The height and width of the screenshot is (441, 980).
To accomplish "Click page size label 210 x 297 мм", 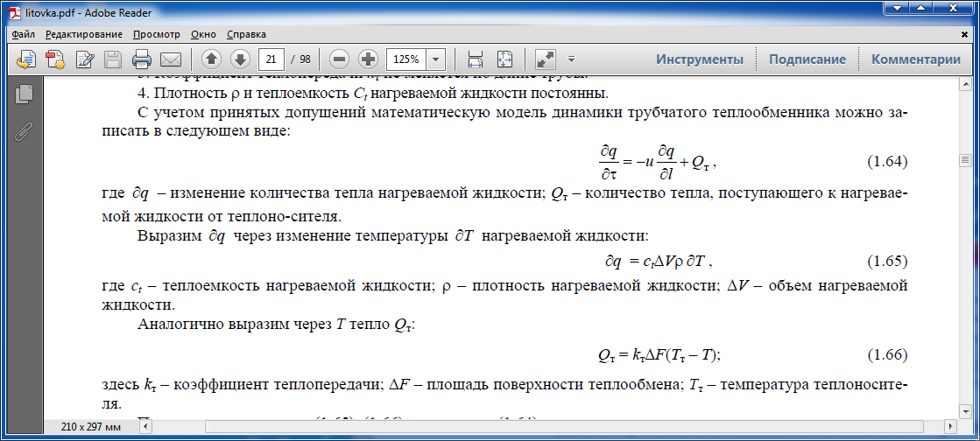I will coord(90,427).
